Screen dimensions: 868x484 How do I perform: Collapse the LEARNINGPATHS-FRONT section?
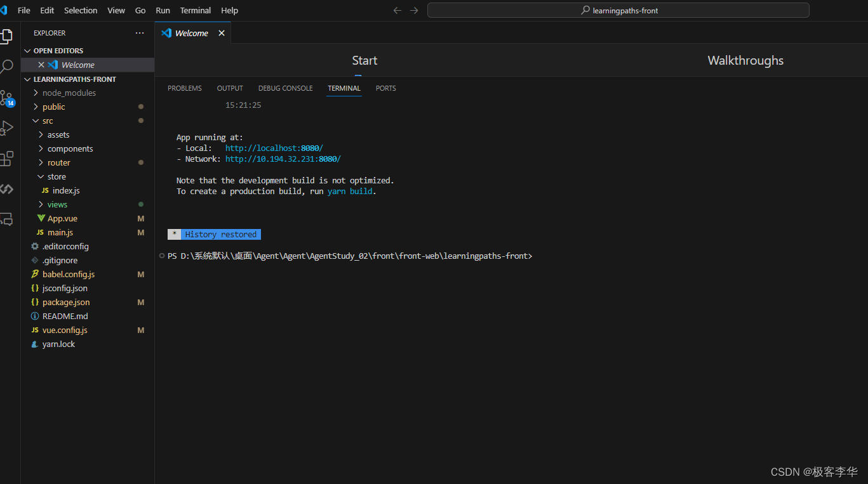tap(27, 79)
